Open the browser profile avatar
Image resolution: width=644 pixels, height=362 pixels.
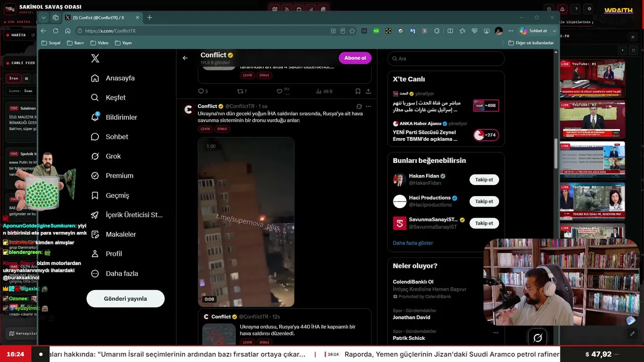click(499, 31)
